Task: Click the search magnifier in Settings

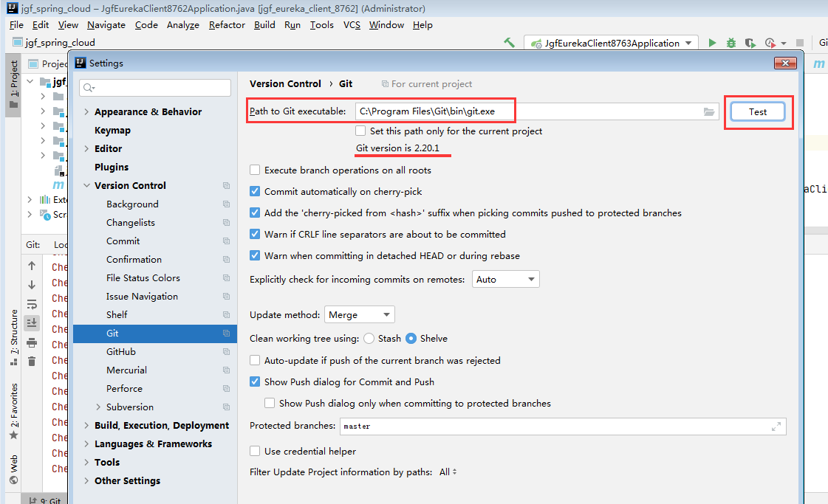Action: coord(89,88)
